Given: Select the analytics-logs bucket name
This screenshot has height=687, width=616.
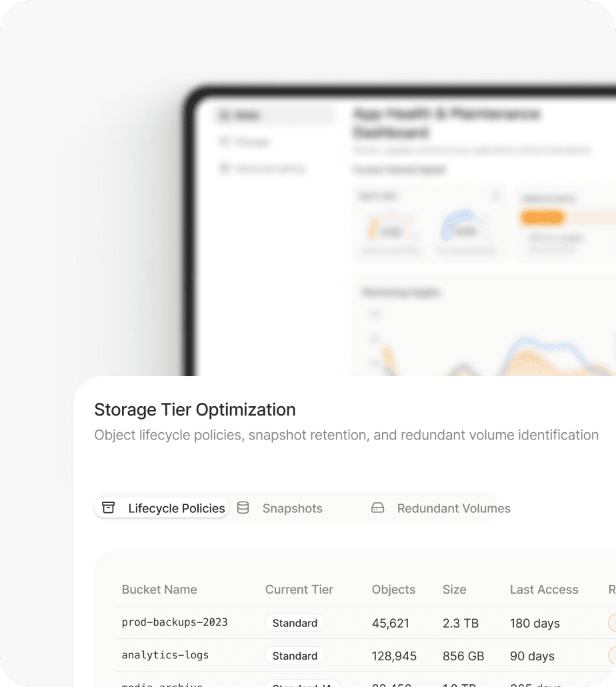Looking at the screenshot, I should point(165,655).
